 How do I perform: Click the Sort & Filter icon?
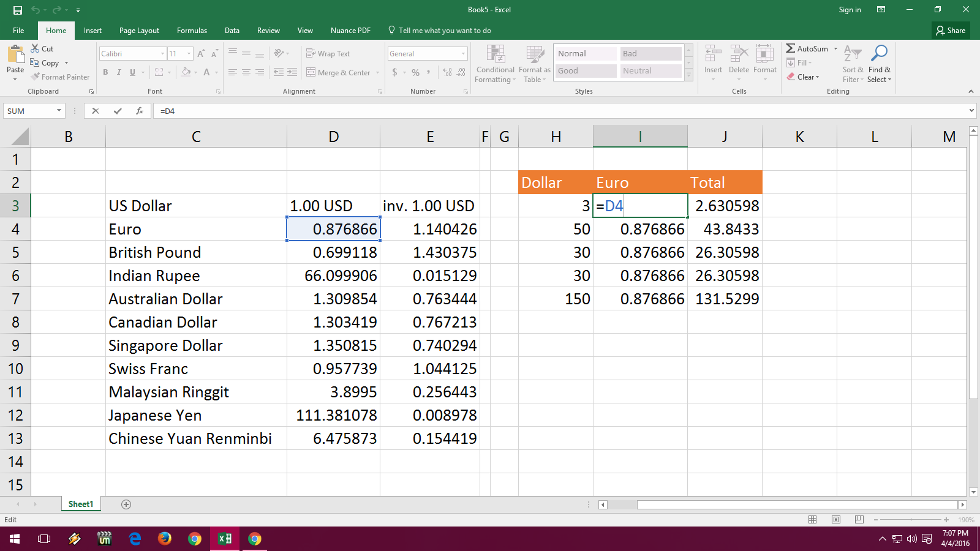[x=852, y=64]
